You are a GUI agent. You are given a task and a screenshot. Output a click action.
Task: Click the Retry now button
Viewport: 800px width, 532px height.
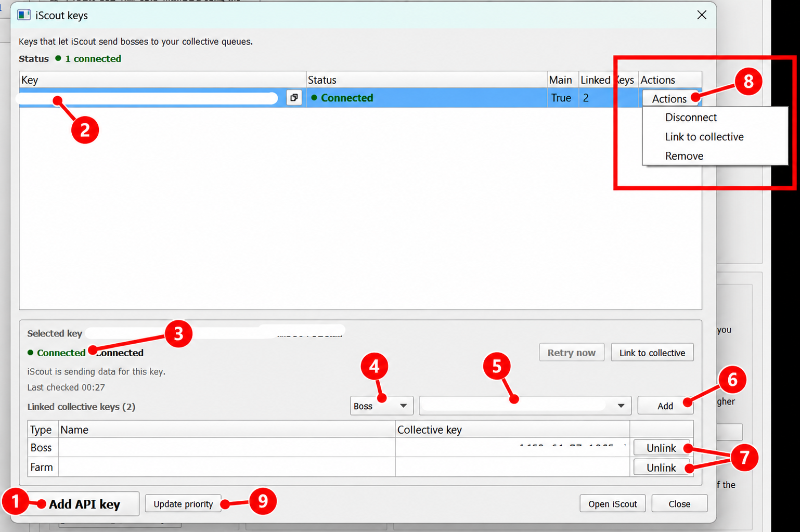point(571,353)
